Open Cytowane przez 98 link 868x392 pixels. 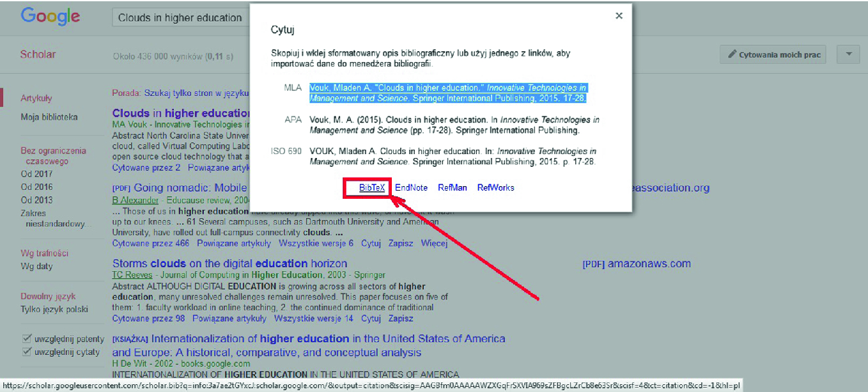pos(148,318)
